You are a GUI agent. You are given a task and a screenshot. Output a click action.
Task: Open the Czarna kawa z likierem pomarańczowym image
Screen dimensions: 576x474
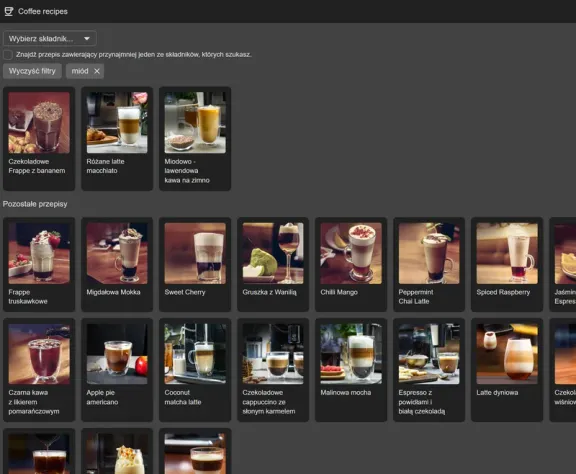coord(39,354)
